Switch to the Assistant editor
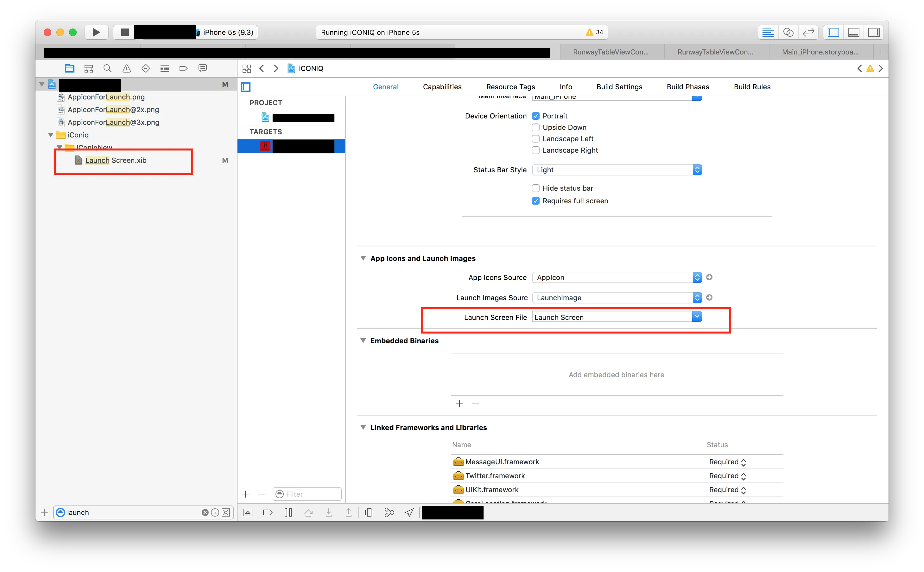The width and height of the screenshot is (924, 572). click(x=788, y=32)
